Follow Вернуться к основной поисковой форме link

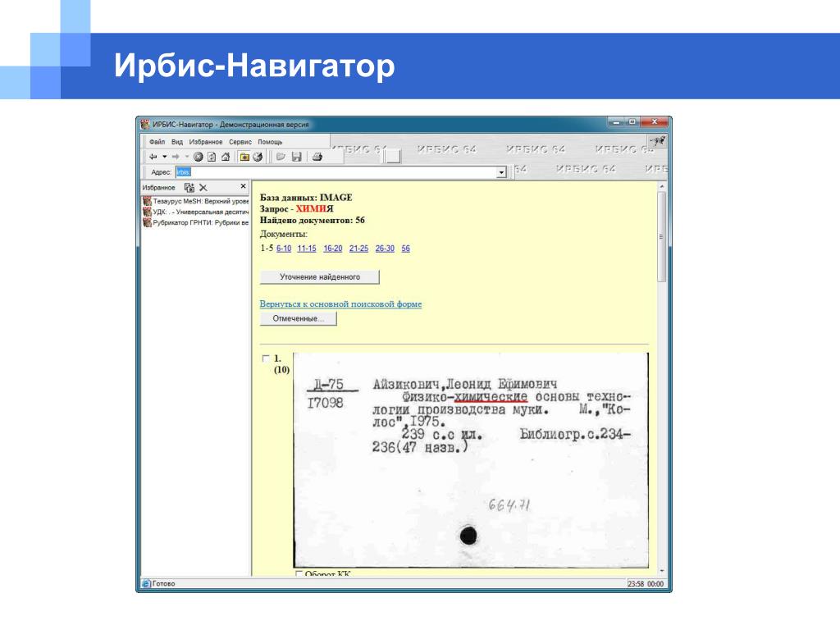(x=340, y=304)
